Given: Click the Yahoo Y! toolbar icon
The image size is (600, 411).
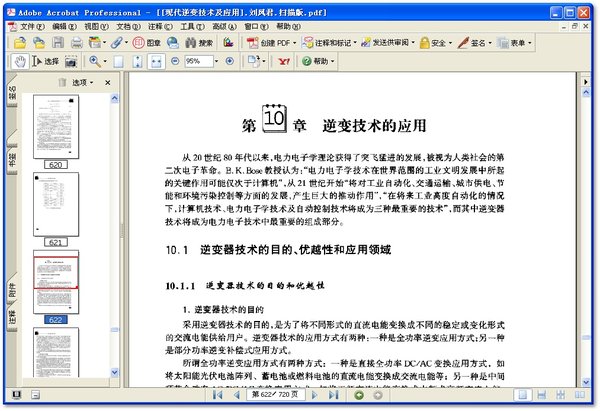Looking at the screenshot, I should click(284, 61).
